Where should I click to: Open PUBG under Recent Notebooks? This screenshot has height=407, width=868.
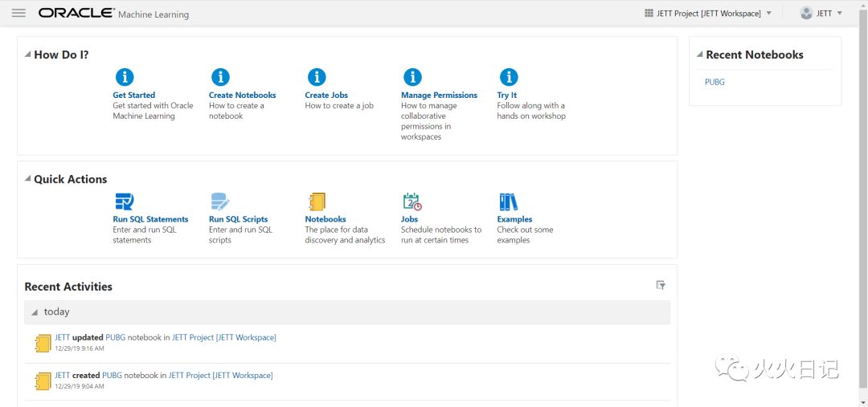point(714,82)
